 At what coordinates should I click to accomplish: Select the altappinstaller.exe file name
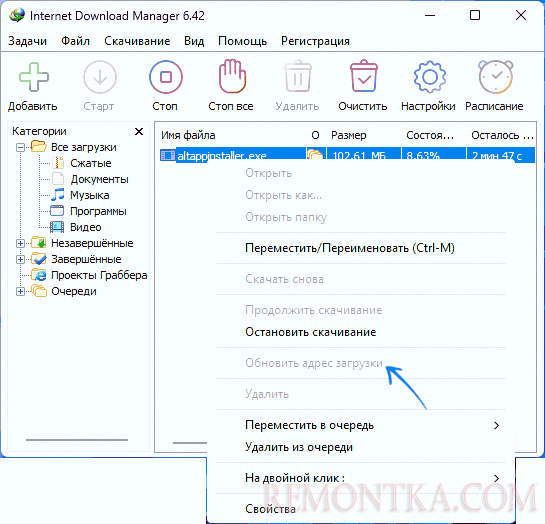point(222,156)
